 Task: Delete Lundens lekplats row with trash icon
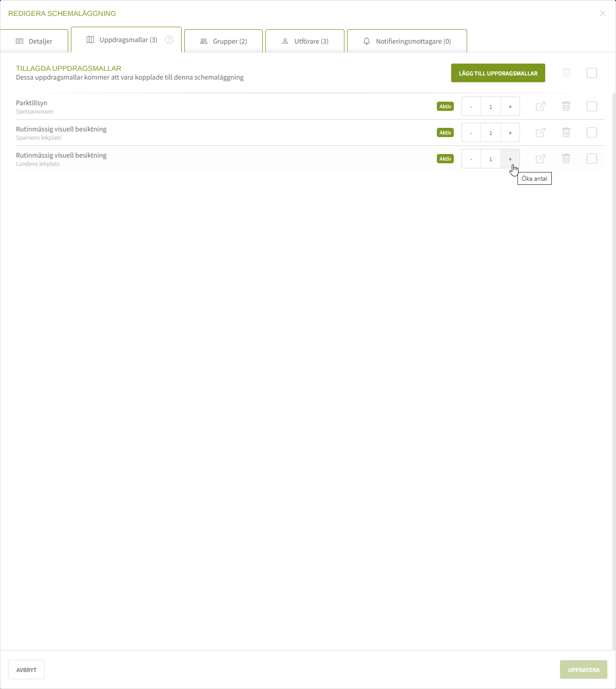point(566,159)
